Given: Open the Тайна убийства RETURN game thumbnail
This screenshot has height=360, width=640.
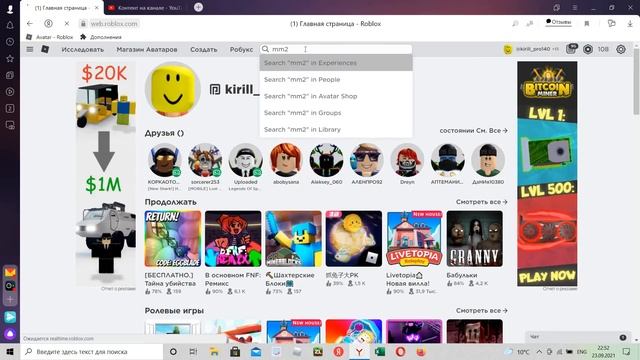Looking at the screenshot, I should tap(173, 239).
